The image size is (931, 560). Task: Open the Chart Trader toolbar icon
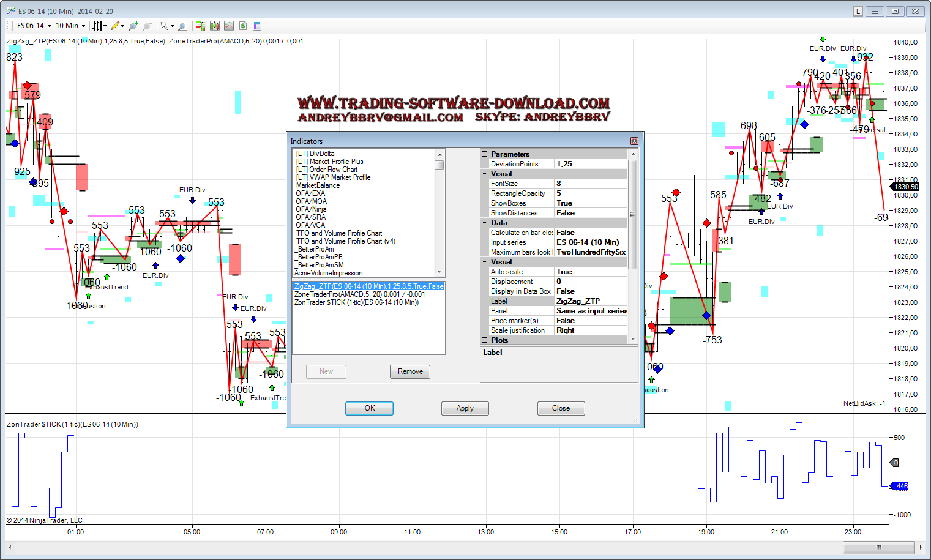click(x=200, y=26)
